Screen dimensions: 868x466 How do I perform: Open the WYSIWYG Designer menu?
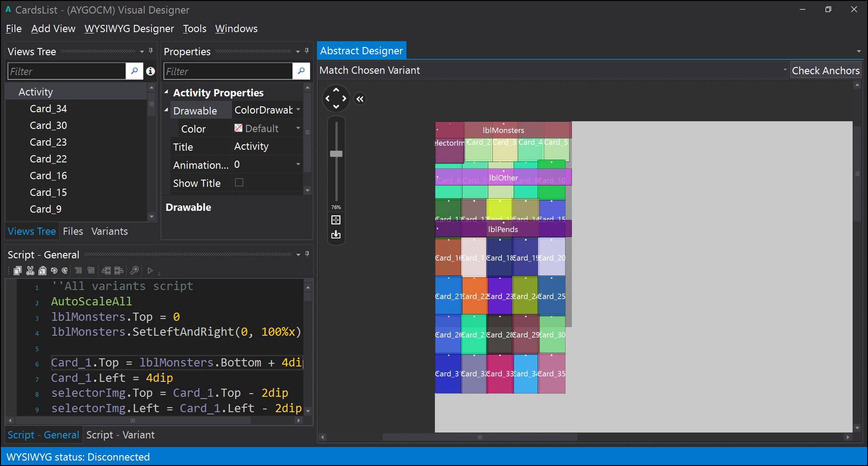pos(129,29)
